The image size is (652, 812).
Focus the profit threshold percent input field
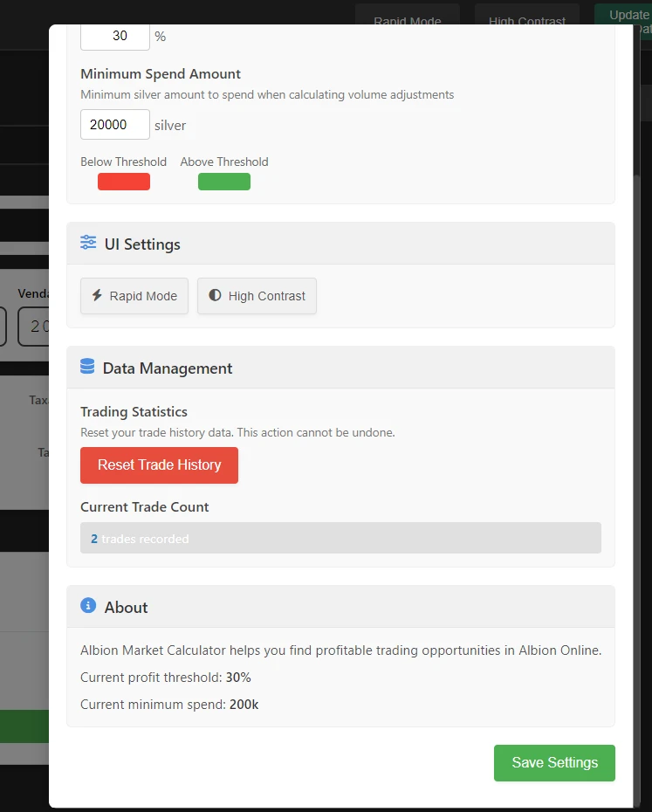pyautogui.click(x=115, y=37)
